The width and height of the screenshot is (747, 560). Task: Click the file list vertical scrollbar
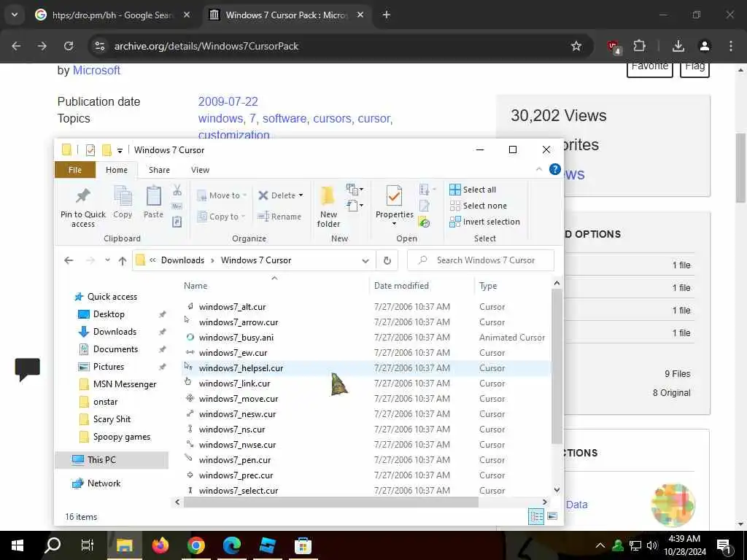[557, 367]
